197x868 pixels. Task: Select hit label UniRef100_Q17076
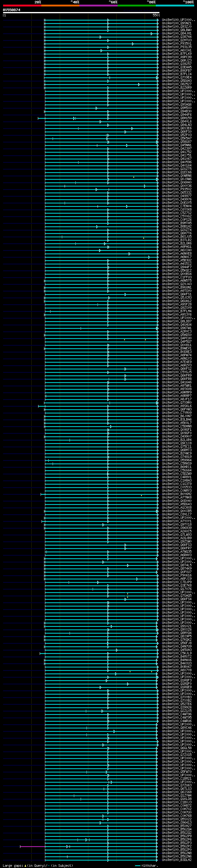(x=176, y=589)
